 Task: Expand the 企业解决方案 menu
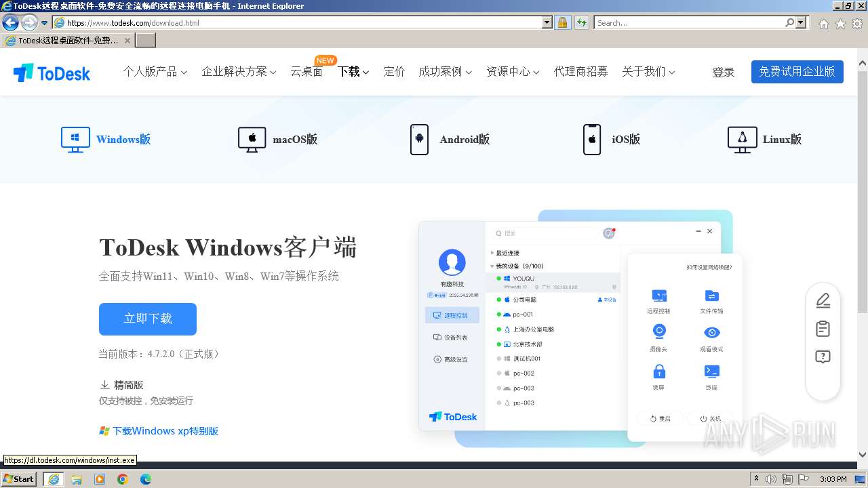pos(239,71)
